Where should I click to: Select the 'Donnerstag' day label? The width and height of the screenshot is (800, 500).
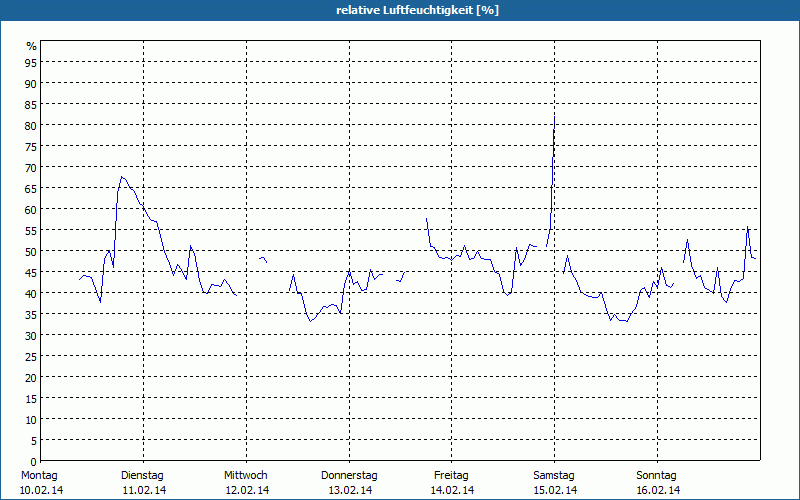[x=349, y=475]
